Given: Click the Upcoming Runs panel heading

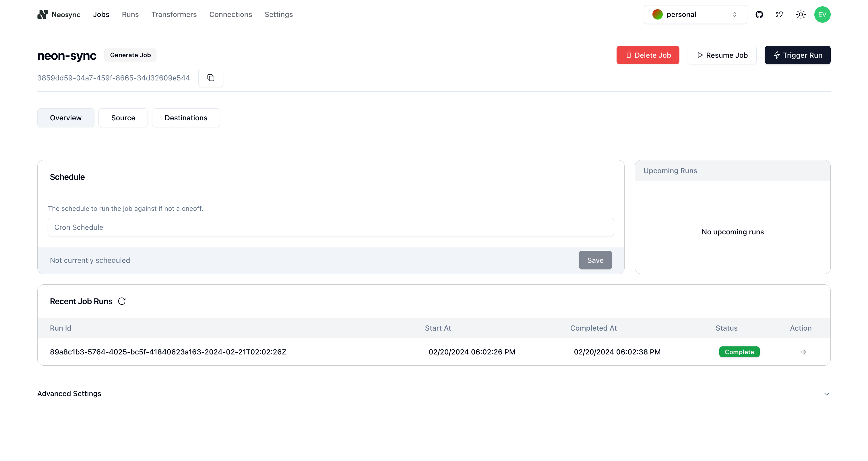Looking at the screenshot, I should click(x=670, y=171).
